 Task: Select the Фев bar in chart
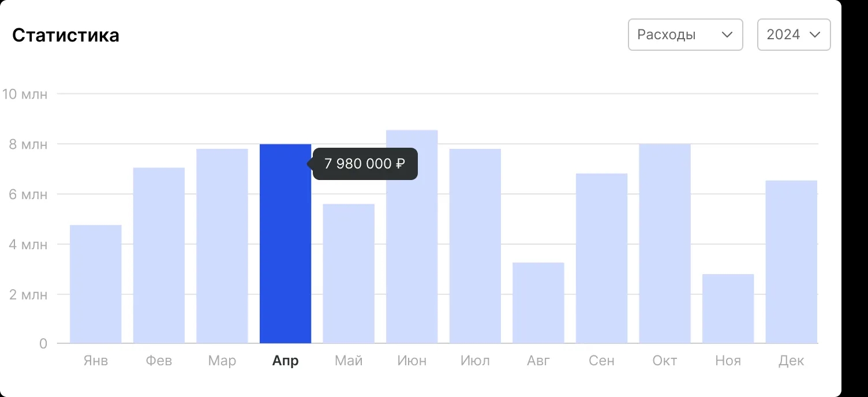point(159,256)
